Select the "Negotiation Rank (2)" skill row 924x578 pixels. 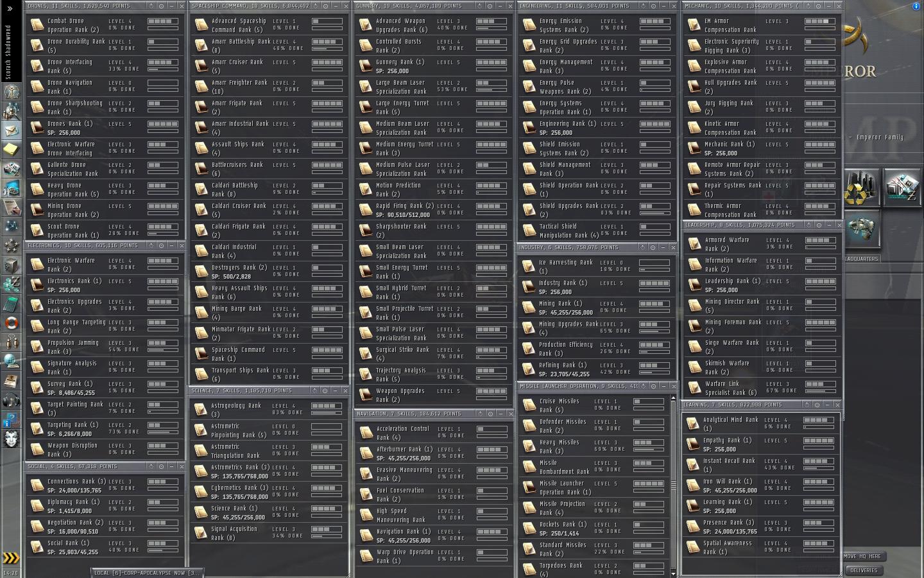point(105,527)
